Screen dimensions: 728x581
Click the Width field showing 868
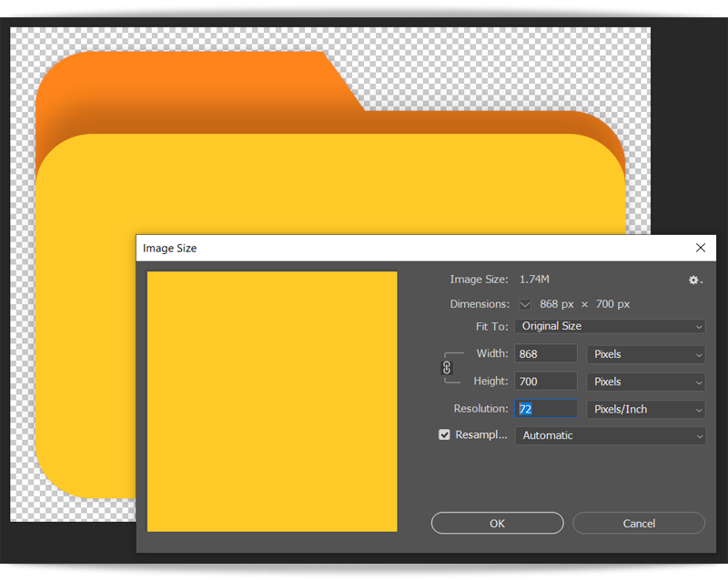[546, 353]
